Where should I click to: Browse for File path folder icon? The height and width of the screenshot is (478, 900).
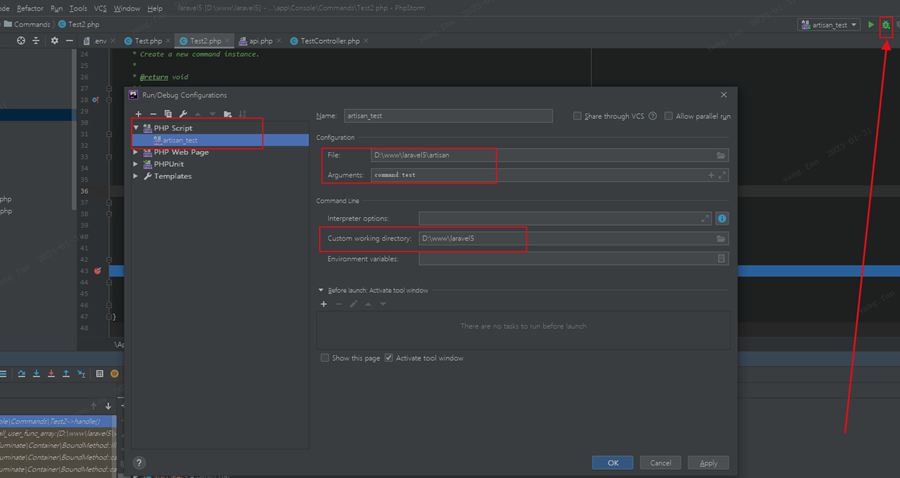click(x=721, y=156)
